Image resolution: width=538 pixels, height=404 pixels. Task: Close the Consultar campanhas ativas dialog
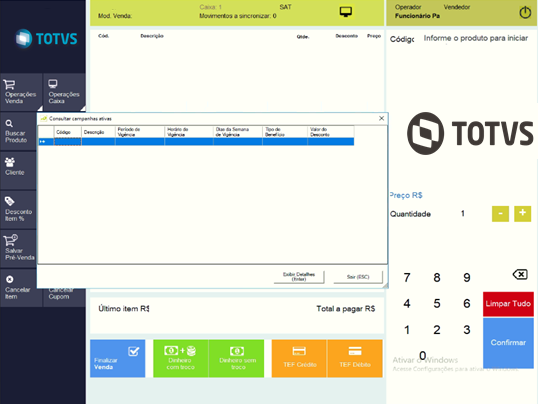coord(382,118)
